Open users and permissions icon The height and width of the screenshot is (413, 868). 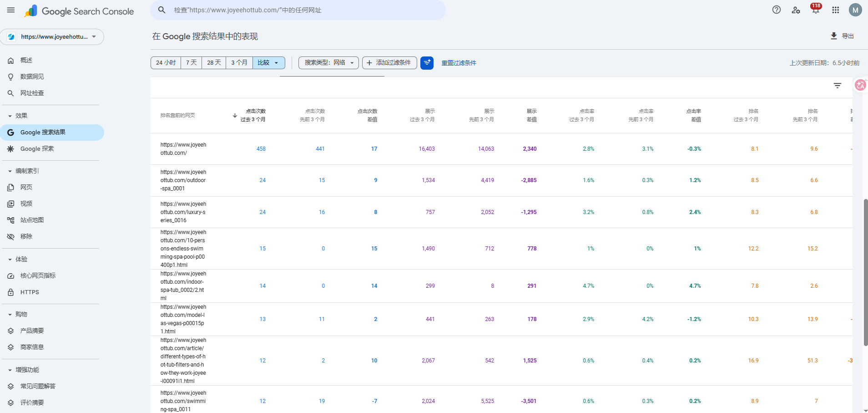[796, 10]
